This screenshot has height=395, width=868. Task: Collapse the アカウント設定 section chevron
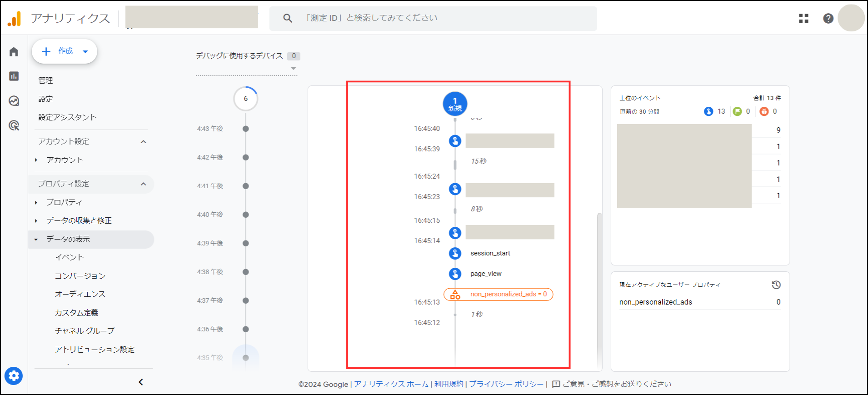point(143,142)
